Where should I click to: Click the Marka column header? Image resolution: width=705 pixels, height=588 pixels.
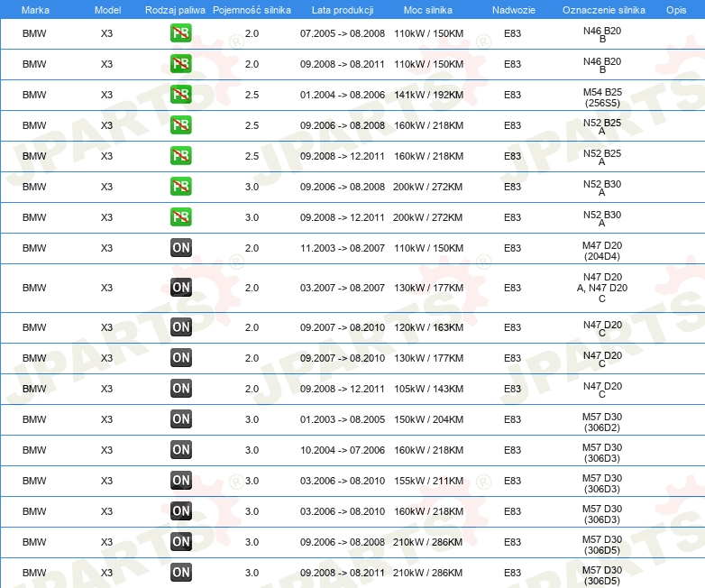coord(34,9)
